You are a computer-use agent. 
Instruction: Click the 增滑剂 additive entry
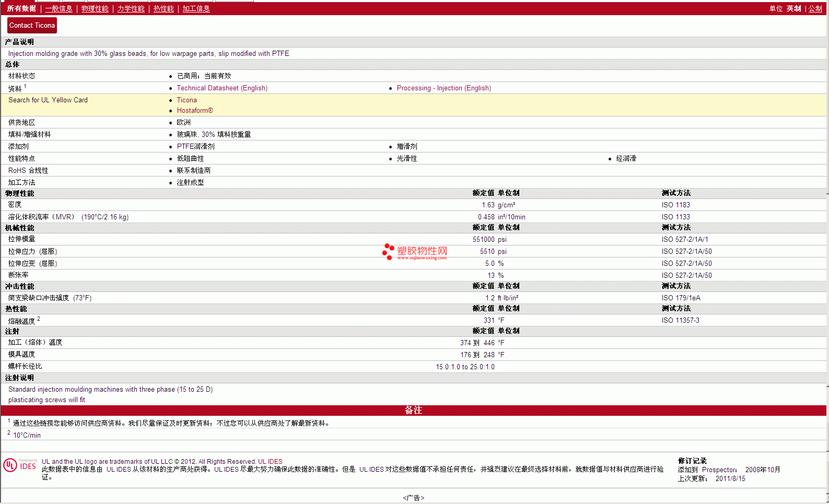click(407, 146)
